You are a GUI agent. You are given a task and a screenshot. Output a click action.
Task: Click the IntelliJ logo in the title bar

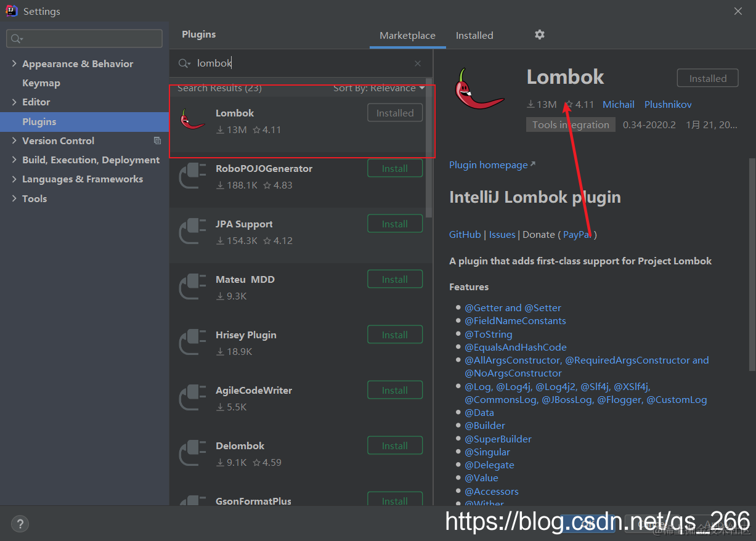pyautogui.click(x=11, y=10)
